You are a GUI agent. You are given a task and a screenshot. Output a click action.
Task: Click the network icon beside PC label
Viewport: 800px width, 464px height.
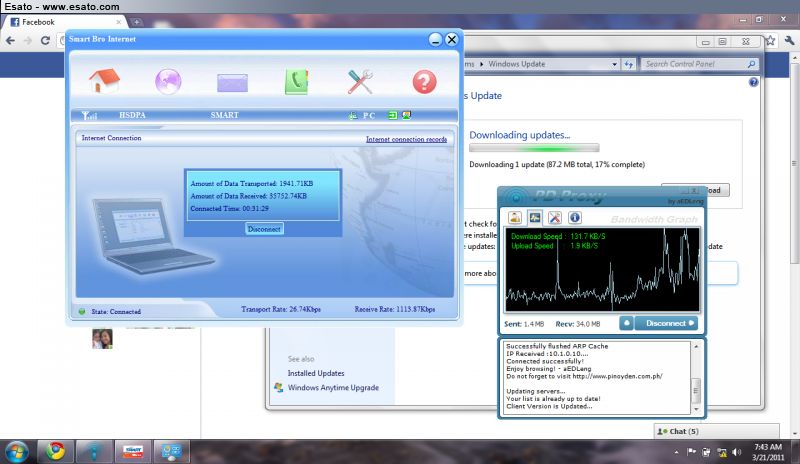[353, 116]
